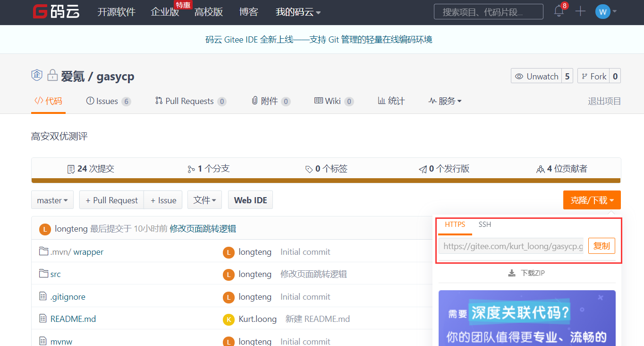Image resolution: width=644 pixels, height=346 pixels.
Task: Open the Gitee IDE announcement banner link
Action: coord(319,40)
